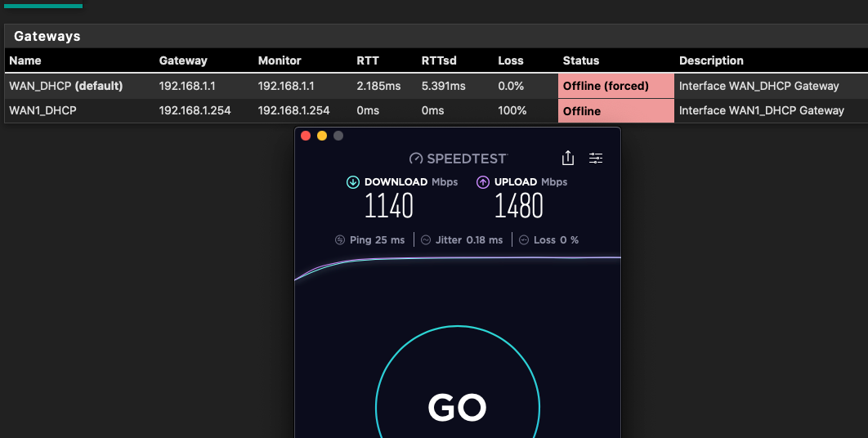
Task: Select the WAN_DHCP (default) gateway name
Action: point(66,86)
